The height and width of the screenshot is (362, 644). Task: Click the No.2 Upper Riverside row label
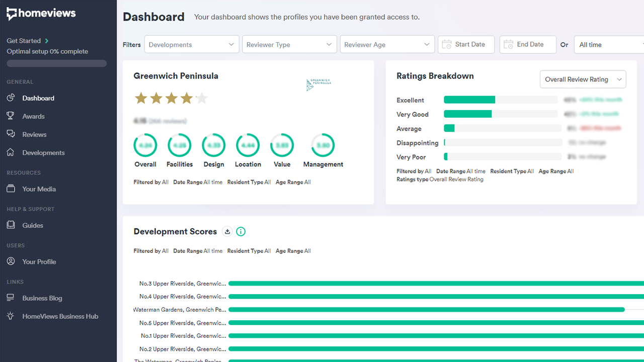pos(183,349)
